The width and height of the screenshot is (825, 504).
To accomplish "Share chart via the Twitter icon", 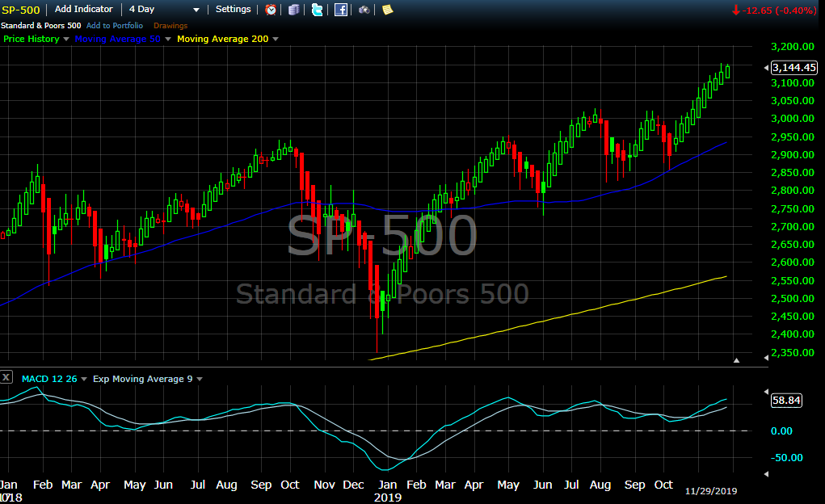I will tap(318, 10).
